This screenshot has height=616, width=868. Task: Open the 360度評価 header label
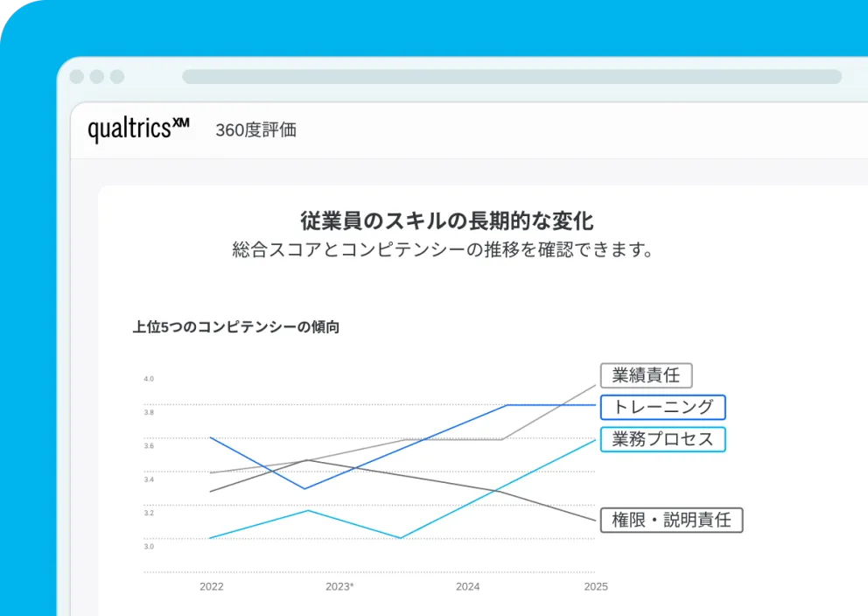[x=255, y=130]
